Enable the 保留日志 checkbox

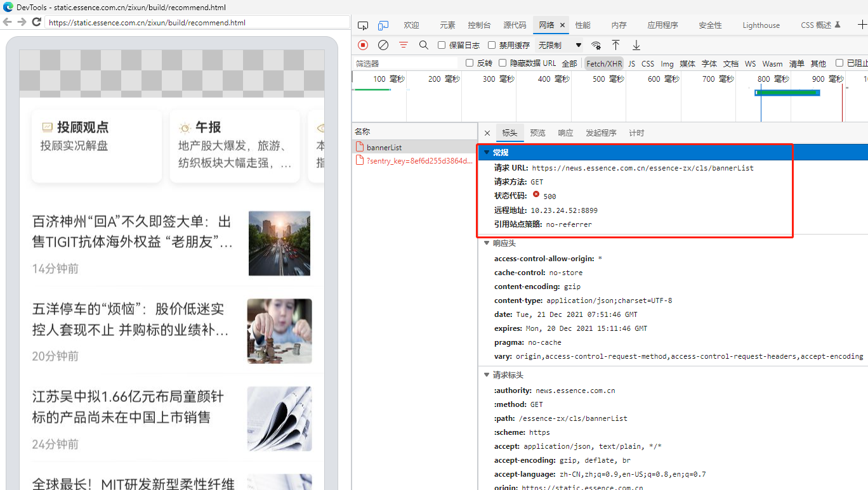(x=442, y=45)
